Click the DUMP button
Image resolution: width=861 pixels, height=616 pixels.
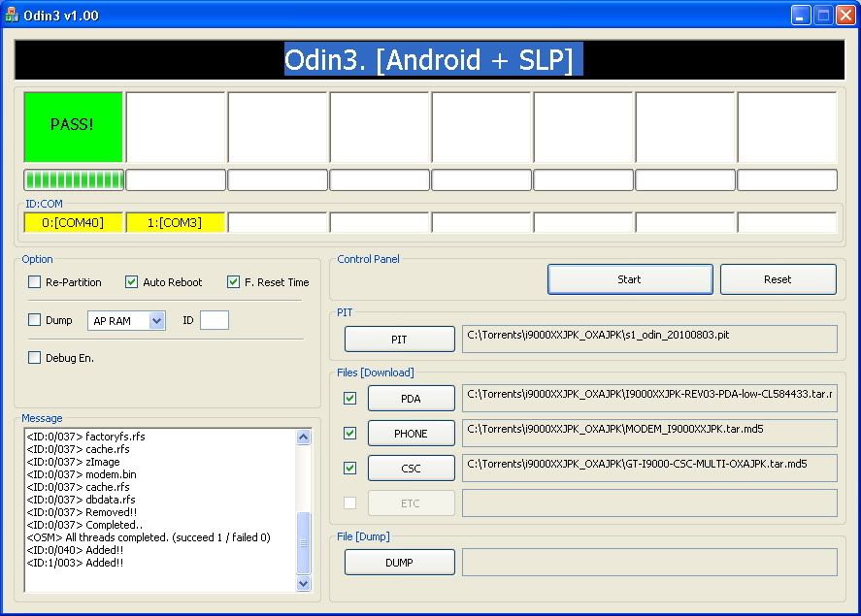tap(399, 563)
